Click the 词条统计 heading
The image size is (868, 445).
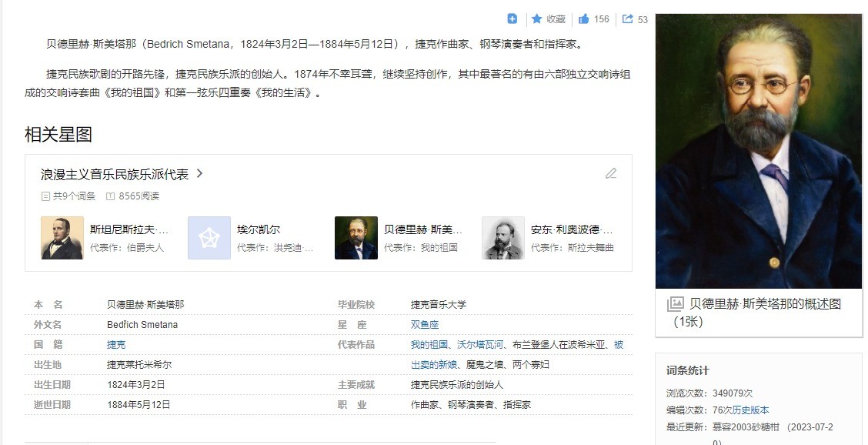(687, 371)
